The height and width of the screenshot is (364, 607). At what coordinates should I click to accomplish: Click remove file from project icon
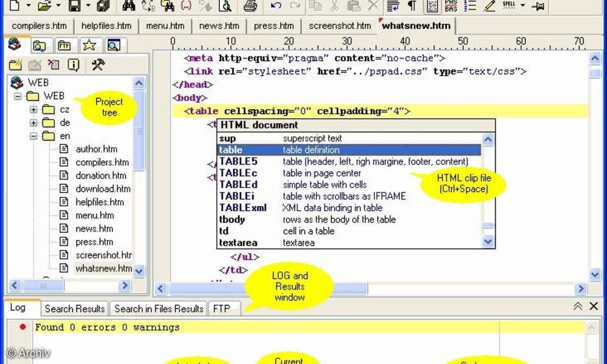53,64
